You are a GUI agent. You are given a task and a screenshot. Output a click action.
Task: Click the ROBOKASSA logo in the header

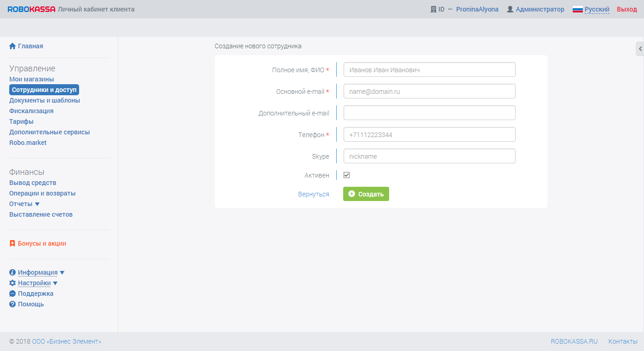[x=31, y=9]
